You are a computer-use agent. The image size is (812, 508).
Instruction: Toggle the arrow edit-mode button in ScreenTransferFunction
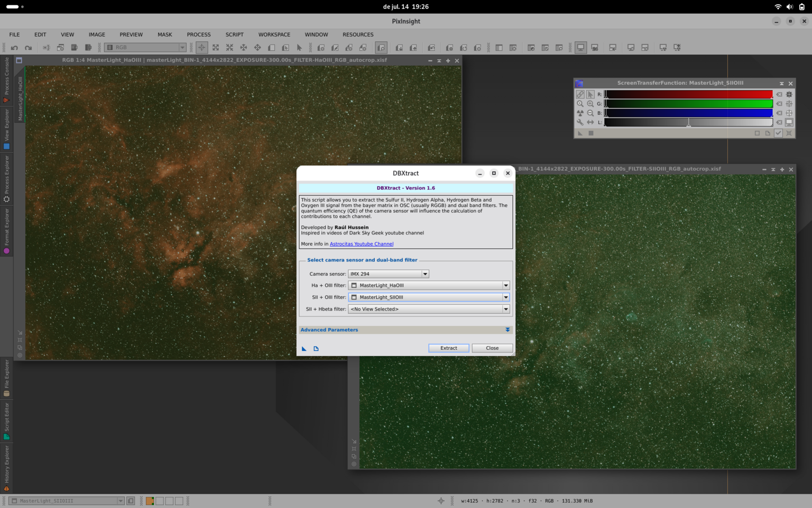click(x=590, y=94)
